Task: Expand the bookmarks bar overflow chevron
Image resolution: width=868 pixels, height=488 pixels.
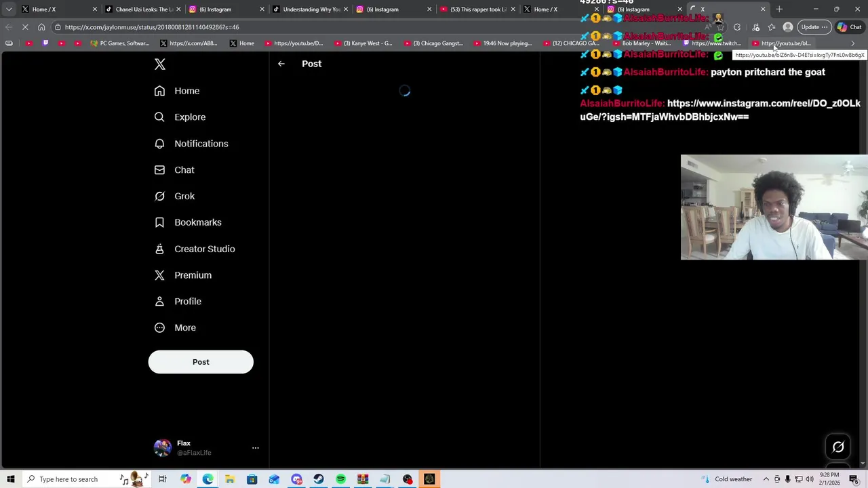Action: tap(852, 43)
